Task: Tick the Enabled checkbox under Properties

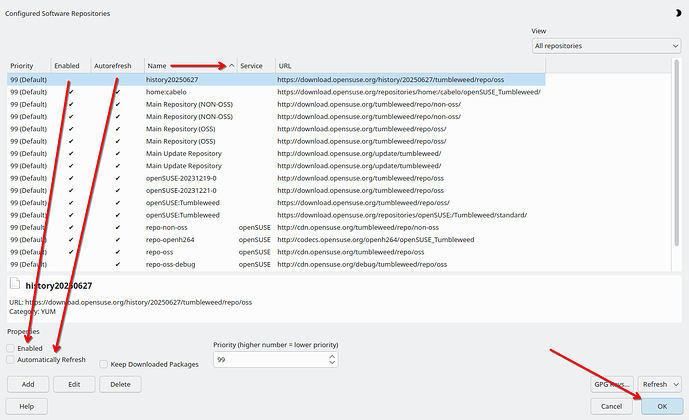Action: pos(11,348)
